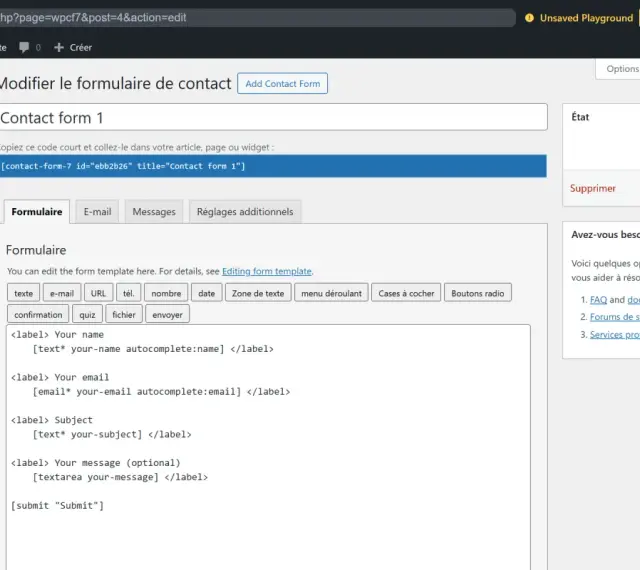Click the État panel heading
Viewport: 640px width, 570px height.
click(580, 117)
